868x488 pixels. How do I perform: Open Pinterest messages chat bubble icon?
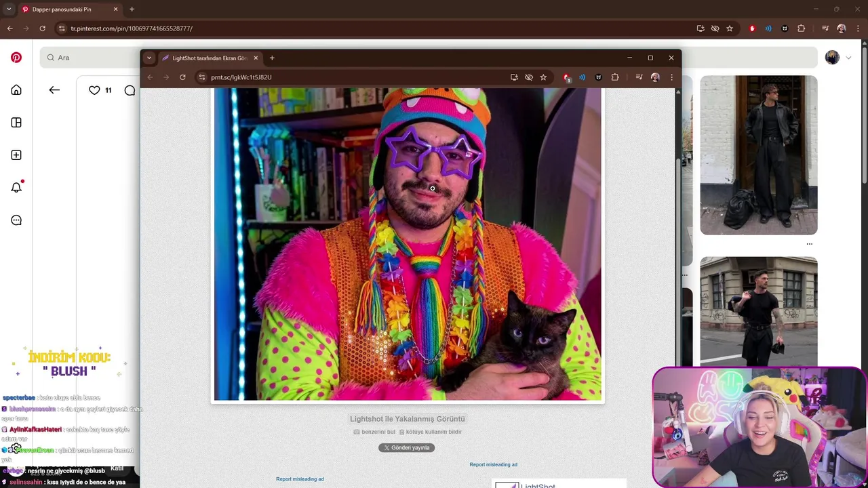16,220
